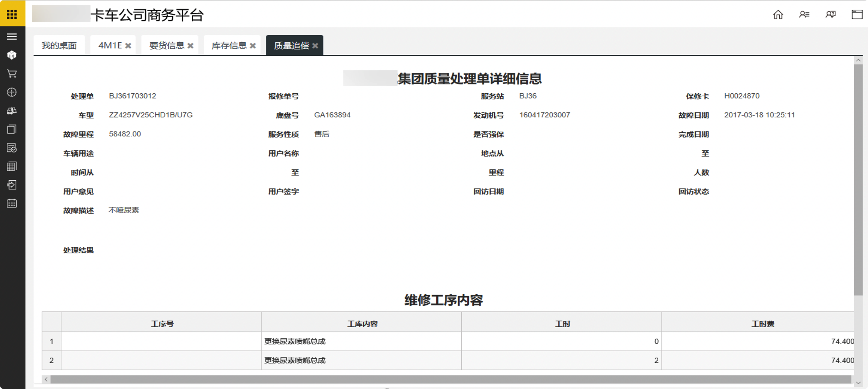Click the 3D box package sidebar icon
Image resolution: width=868 pixels, height=389 pixels.
click(x=12, y=55)
